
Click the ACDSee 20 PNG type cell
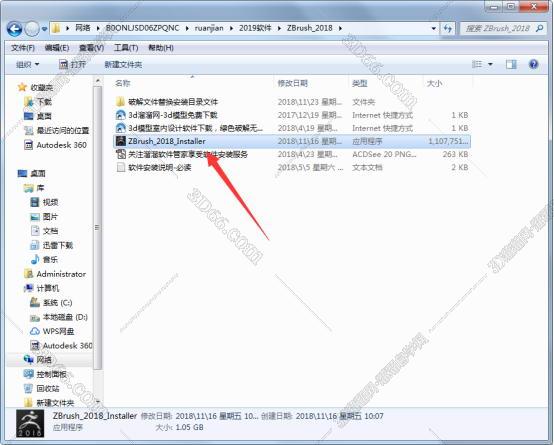(384, 154)
